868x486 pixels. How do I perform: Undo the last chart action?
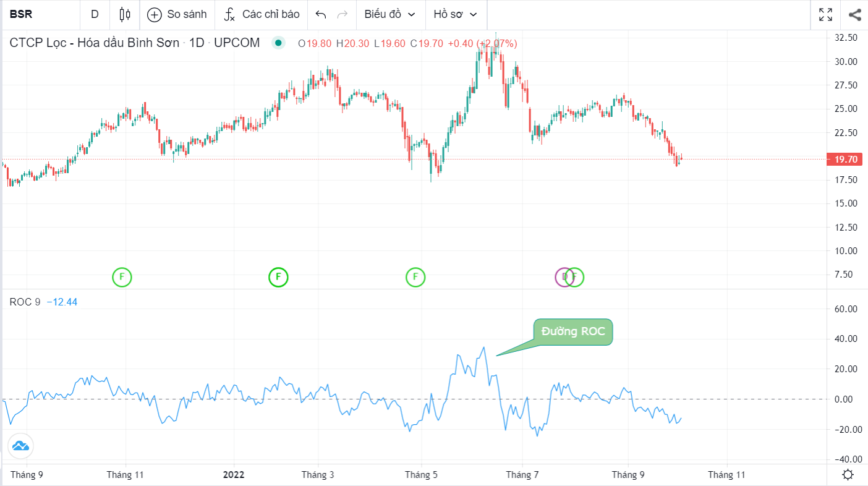point(320,14)
